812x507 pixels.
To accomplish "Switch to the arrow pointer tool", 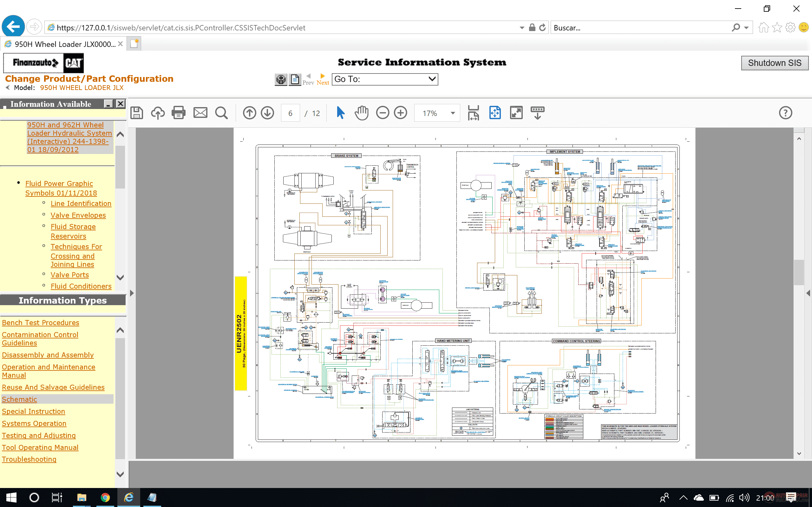I will [x=340, y=113].
